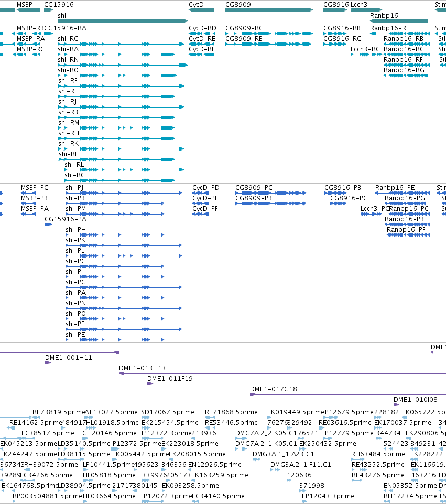Select the shi-PM protein label
Viewport: 446px width, 504px height.
pyautogui.click(x=76, y=209)
